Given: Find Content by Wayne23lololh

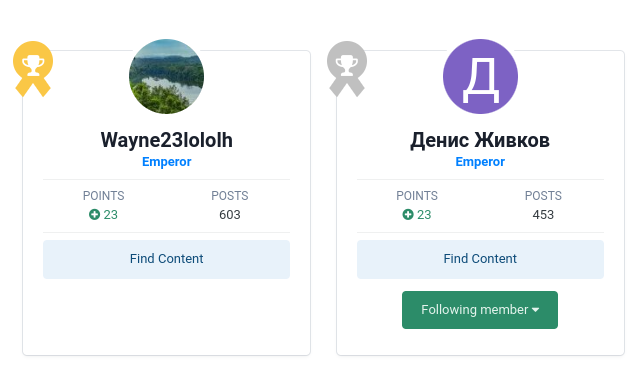Looking at the screenshot, I should 166,259.
